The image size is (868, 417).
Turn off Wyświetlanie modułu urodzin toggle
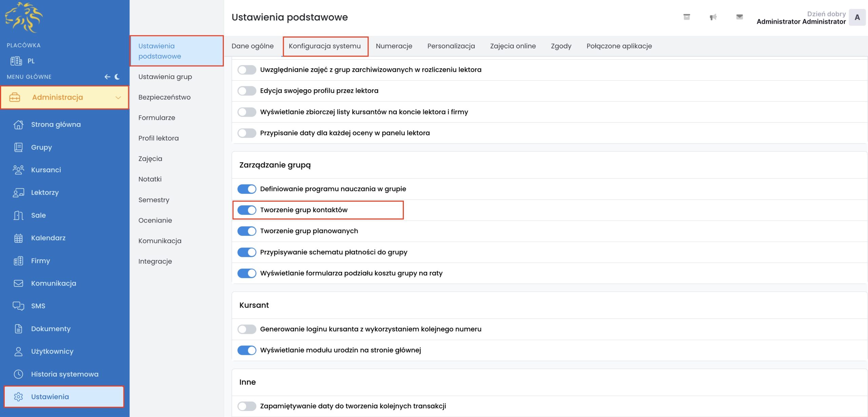[247, 350]
